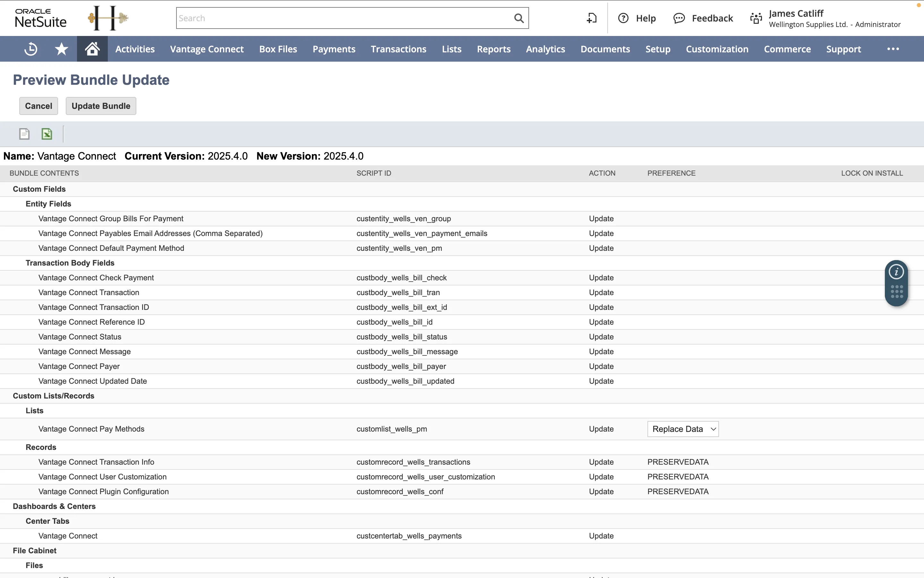Image resolution: width=924 pixels, height=578 pixels.
Task: Open James Catliff's account role menu
Action: [835, 18]
